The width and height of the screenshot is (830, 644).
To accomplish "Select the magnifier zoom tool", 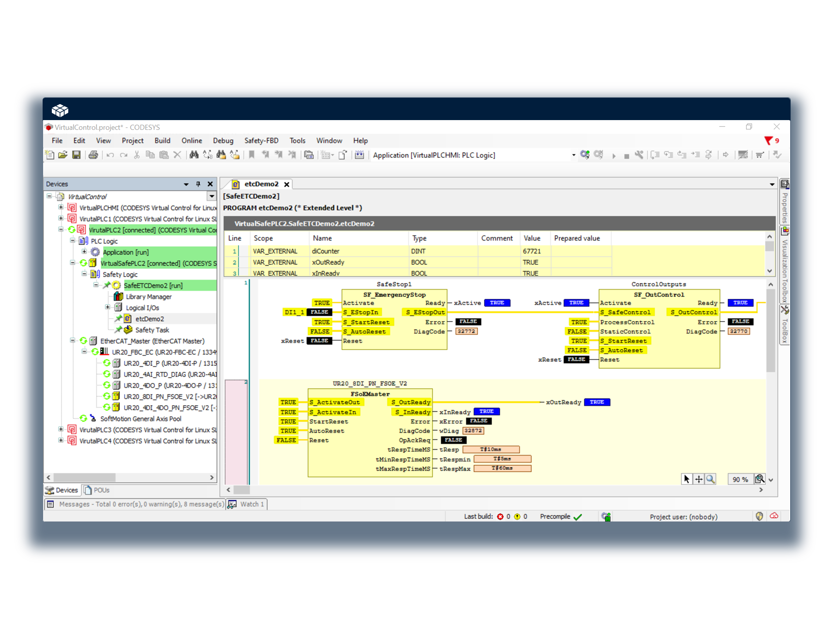I will (x=710, y=479).
